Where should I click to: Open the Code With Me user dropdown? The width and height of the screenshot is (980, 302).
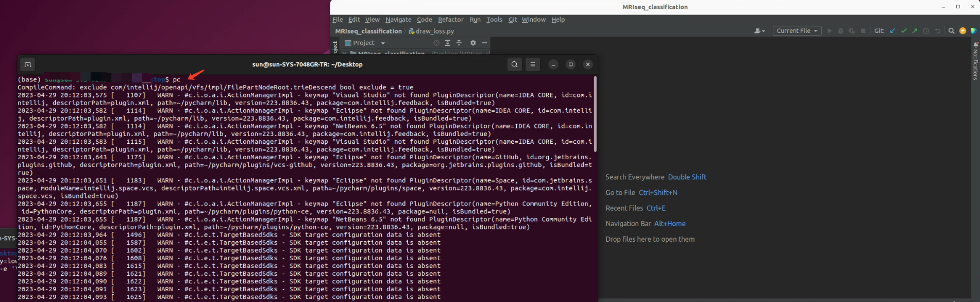759,31
